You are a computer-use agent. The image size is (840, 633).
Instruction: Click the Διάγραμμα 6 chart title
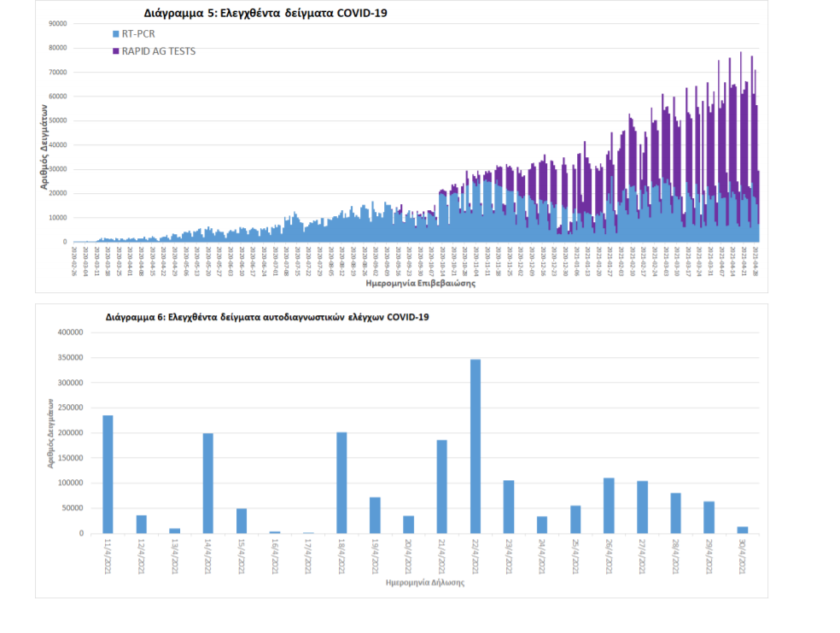(x=267, y=316)
